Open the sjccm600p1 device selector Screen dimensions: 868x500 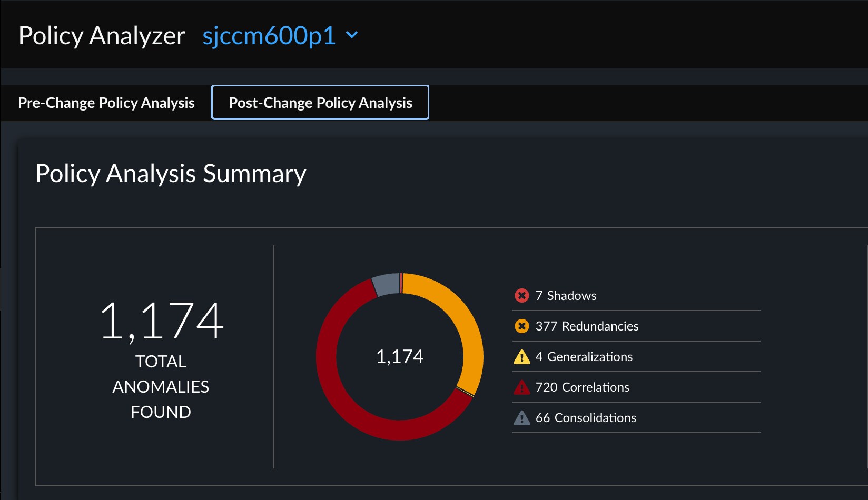(269, 36)
